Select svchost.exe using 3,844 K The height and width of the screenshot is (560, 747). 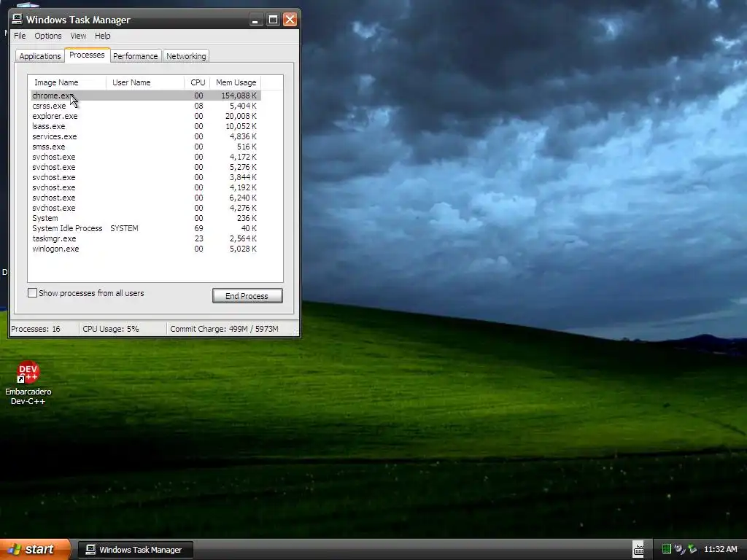pyautogui.click(x=146, y=177)
